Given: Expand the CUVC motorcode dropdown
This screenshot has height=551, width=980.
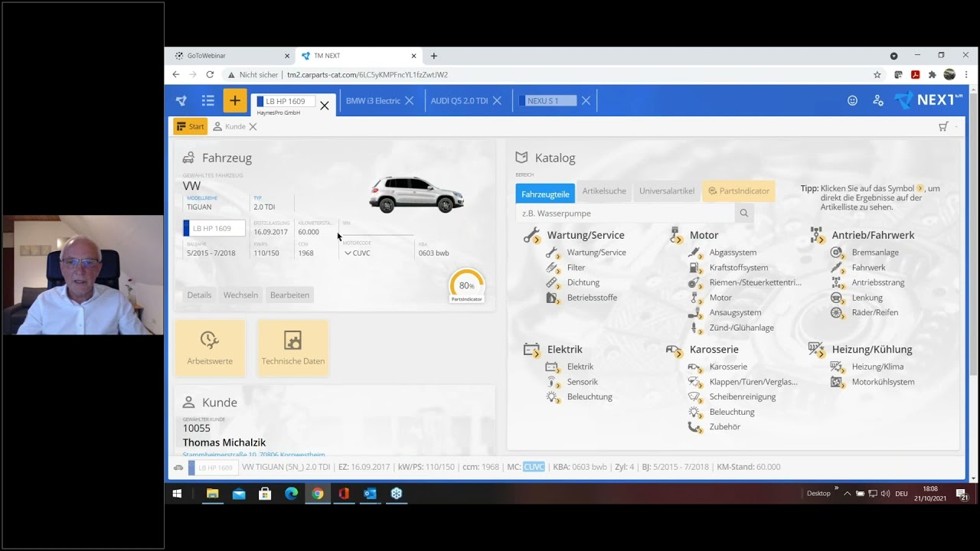Looking at the screenshot, I should (x=348, y=253).
